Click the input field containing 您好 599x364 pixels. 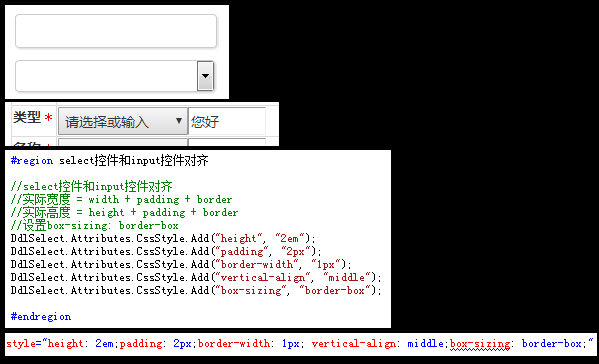point(227,121)
